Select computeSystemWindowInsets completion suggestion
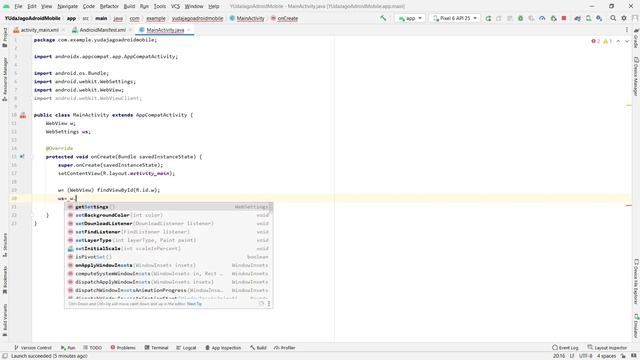The image size is (640, 360). coord(169,274)
